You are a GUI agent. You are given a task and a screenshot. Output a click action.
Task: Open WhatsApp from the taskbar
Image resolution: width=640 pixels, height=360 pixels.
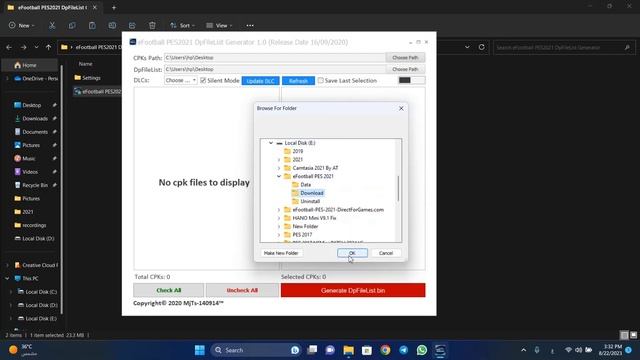[x=422, y=350]
